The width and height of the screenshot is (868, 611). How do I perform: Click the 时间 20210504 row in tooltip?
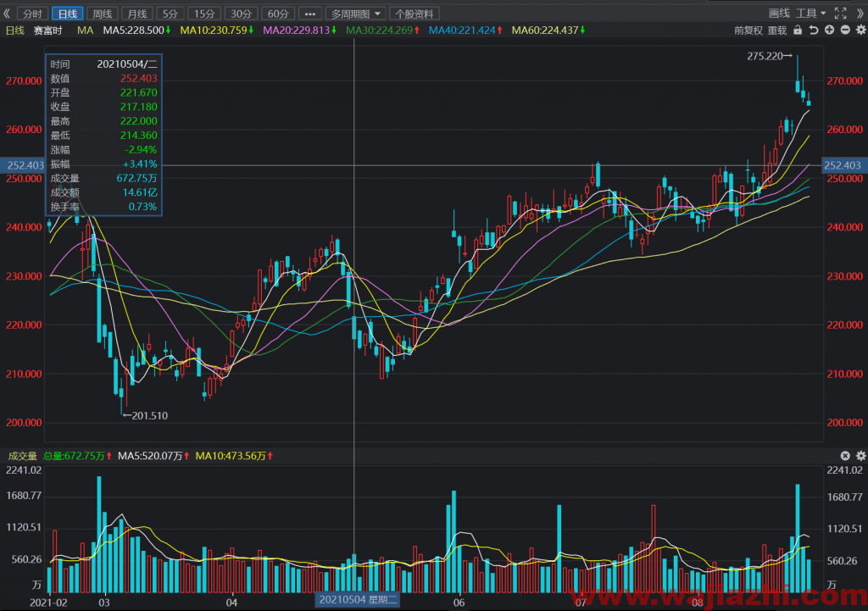103,64
